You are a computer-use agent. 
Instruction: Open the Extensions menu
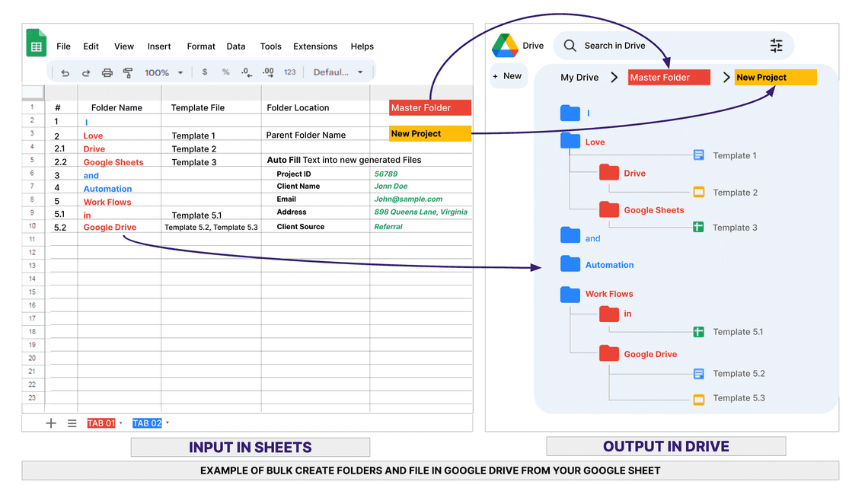(x=315, y=46)
